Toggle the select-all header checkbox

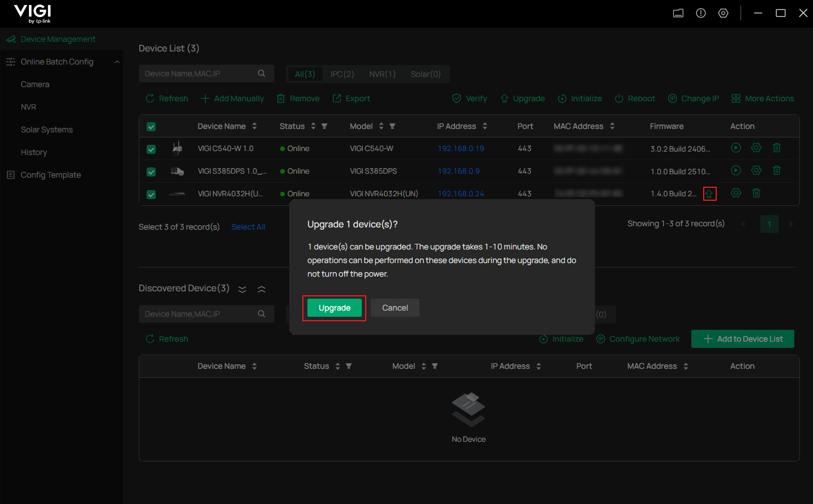tap(151, 127)
